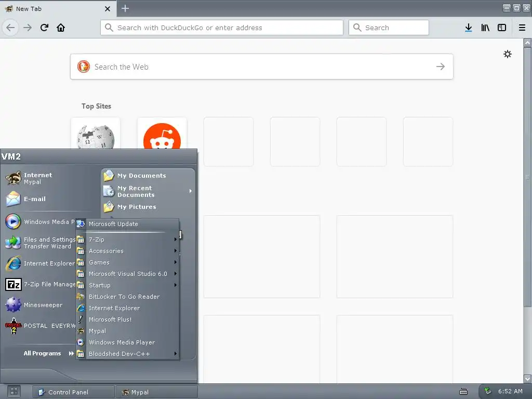The image size is (532, 399).
Task: Launch Mypal from All Programs list
Action: [128, 331]
